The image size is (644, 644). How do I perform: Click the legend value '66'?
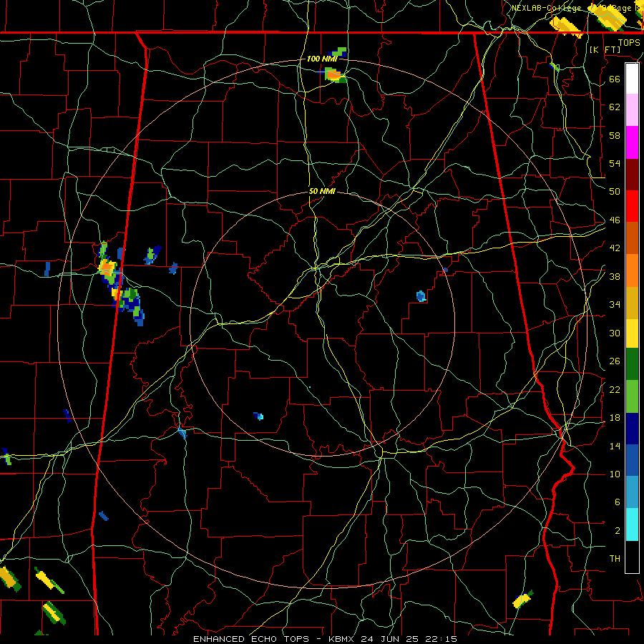[615, 79]
